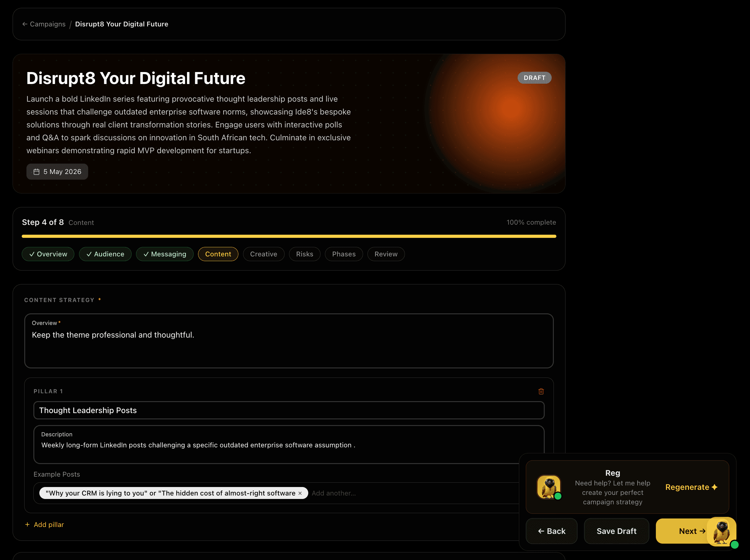Click the Pillar 1 Description text area
750x560 pixels.
point(289,445)
